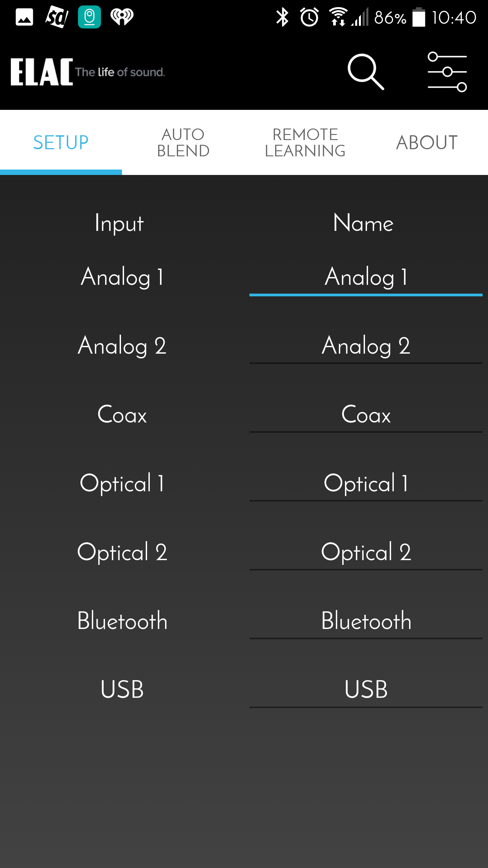Screen dimensions: 488x868
Task: Open the AUTO BLEND tab
Action: point(183,142)
